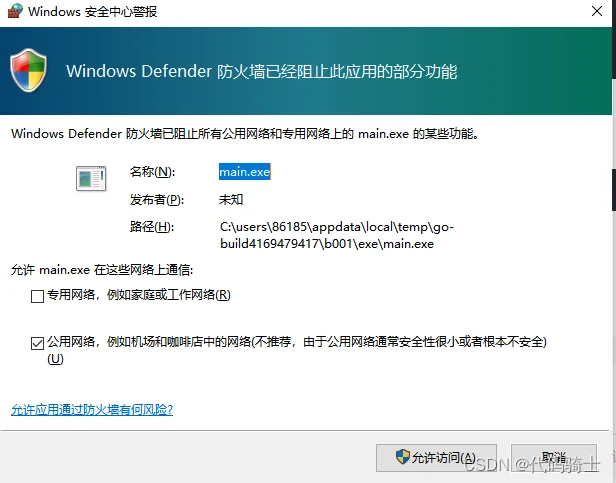Click the text 允许 main.exe 在这些网络上通信
The image size is (616, 483).
coord(102,270)
